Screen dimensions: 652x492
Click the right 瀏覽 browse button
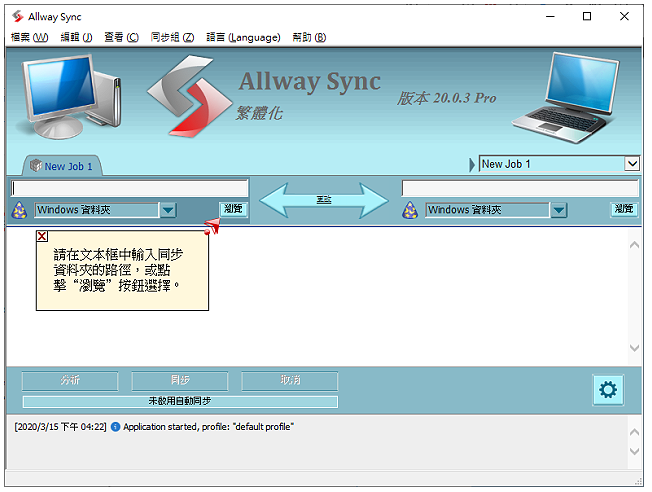(624, 209)
